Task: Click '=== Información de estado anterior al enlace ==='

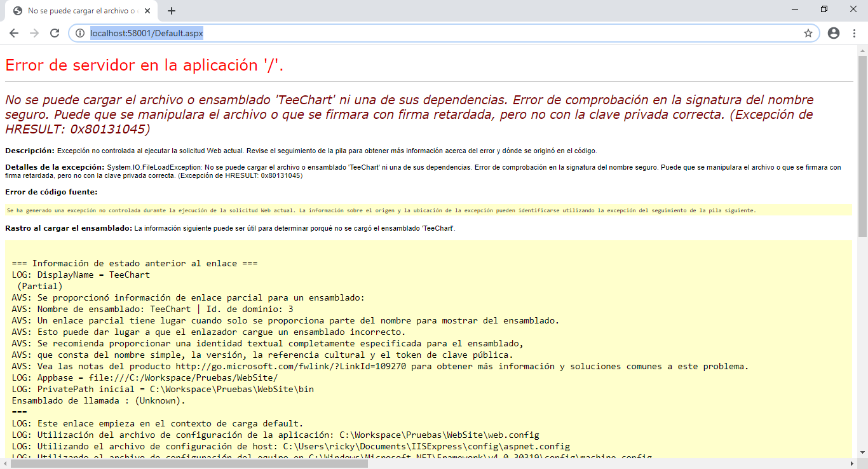Action: click(x=134, y=264)
